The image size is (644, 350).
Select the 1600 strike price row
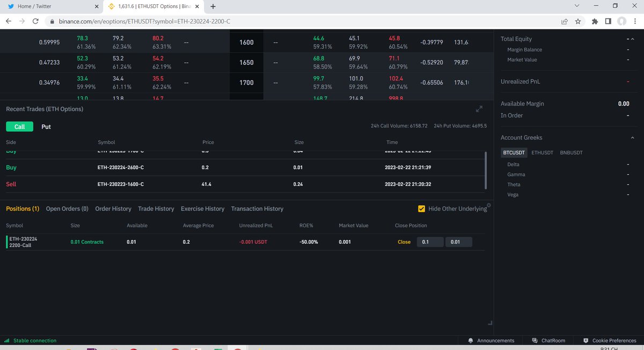click(246, 42)
